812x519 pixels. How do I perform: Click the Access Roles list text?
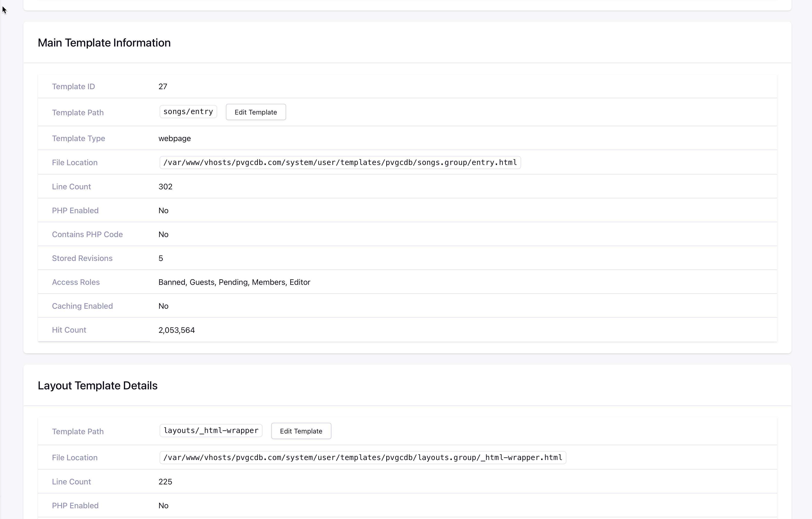pyautogui.click(x=234, y=282)
